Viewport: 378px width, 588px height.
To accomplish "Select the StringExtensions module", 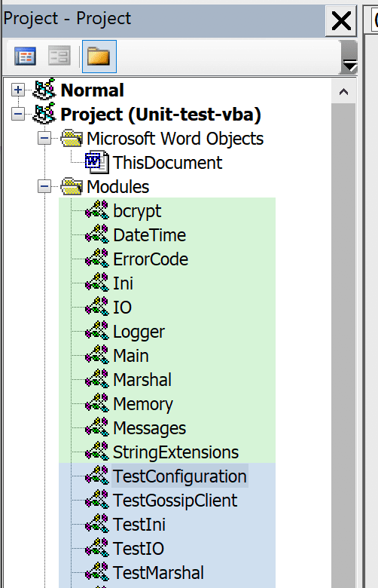I will click(175, 452).
